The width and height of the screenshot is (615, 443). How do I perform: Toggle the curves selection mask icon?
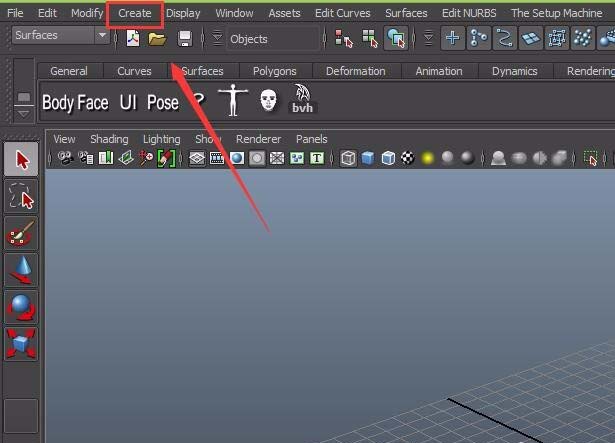pyautogui.click(x=504, y=38)
